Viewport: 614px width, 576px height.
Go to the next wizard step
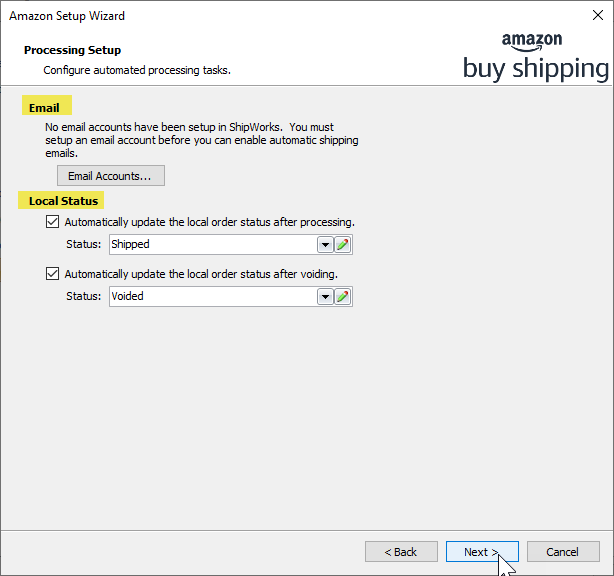[482, 552]
